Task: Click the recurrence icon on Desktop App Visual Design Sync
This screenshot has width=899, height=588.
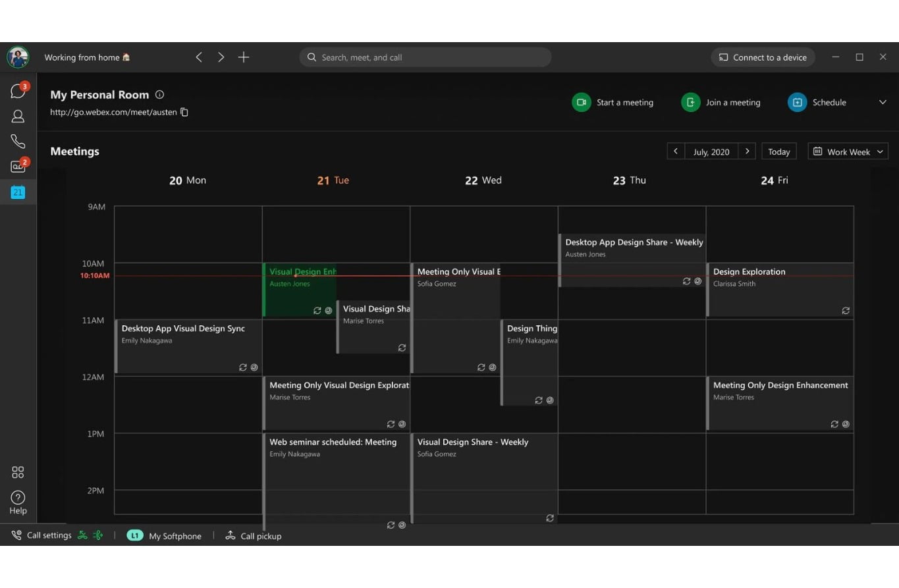Action: [x=242, y=367]
